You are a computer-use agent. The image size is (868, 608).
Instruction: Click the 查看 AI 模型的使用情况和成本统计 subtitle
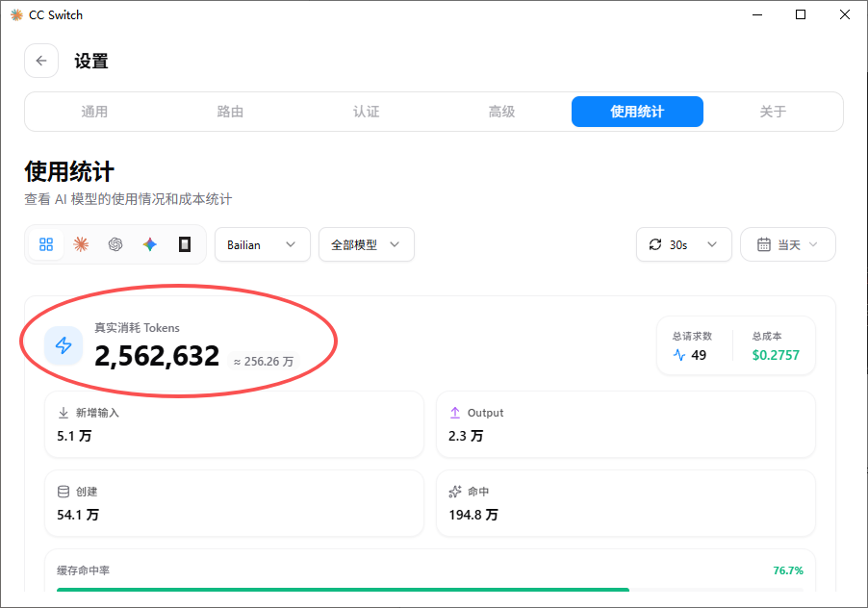coord(128,199)
